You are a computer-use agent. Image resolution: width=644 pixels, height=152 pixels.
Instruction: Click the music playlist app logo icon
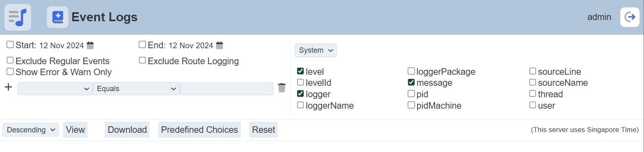point(18,17)
